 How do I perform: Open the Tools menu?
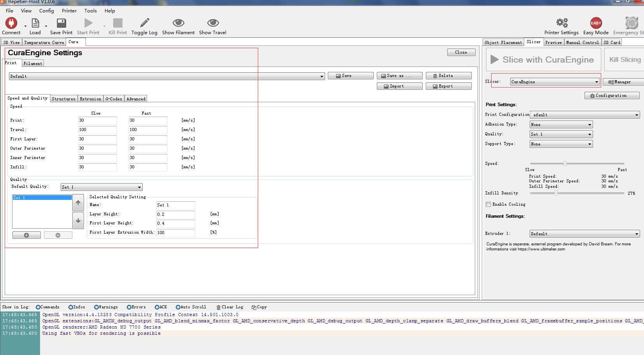click(x=90, y=11)
